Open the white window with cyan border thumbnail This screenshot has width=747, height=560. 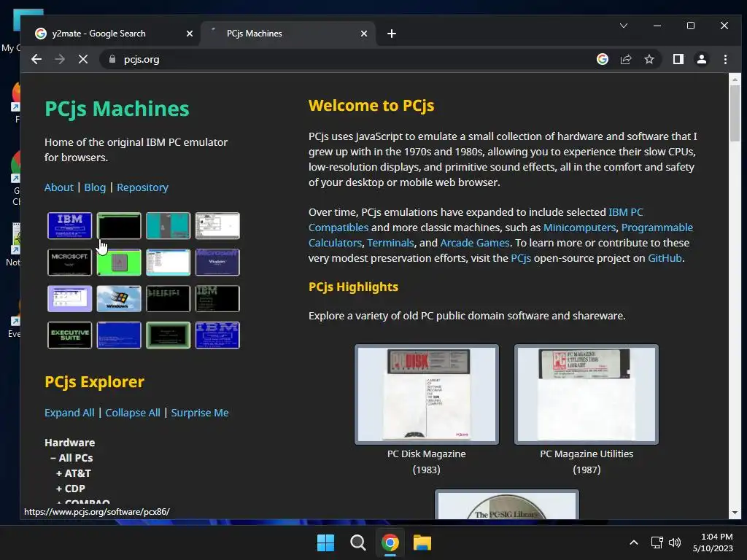[169, 262]
